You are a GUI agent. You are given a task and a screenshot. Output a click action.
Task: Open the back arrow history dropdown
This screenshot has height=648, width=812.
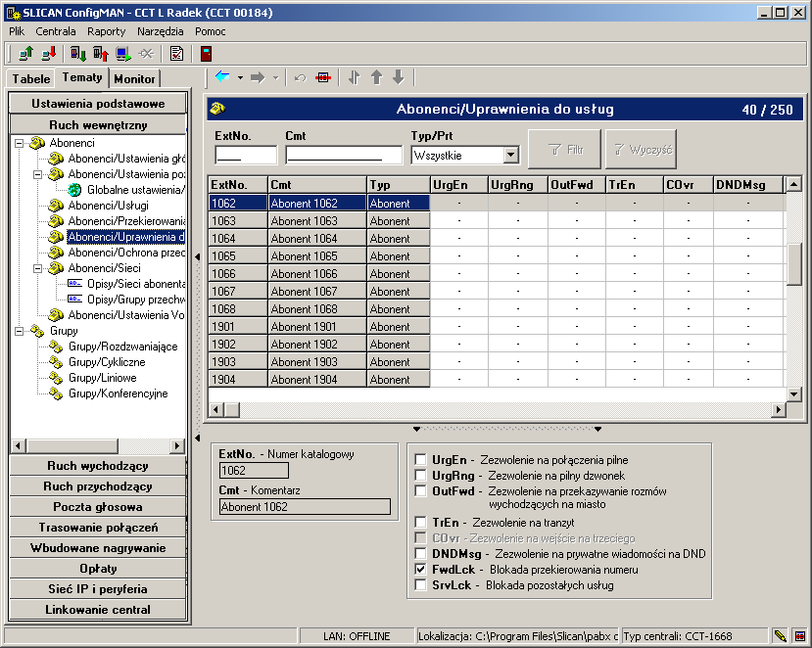[240, 78]
